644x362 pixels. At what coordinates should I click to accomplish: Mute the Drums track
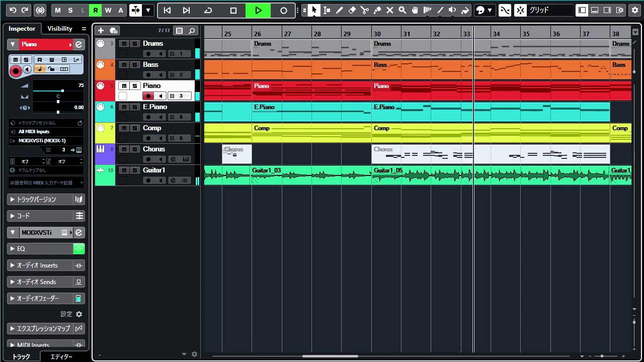[x=124, y=44]
